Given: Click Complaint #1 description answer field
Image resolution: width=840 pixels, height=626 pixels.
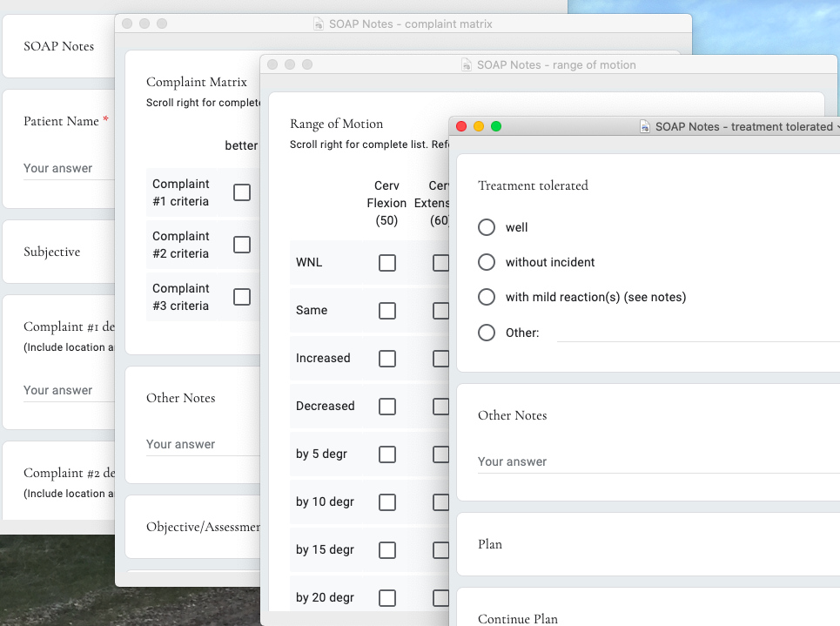Looking at the screenshot, I should 69,390.
